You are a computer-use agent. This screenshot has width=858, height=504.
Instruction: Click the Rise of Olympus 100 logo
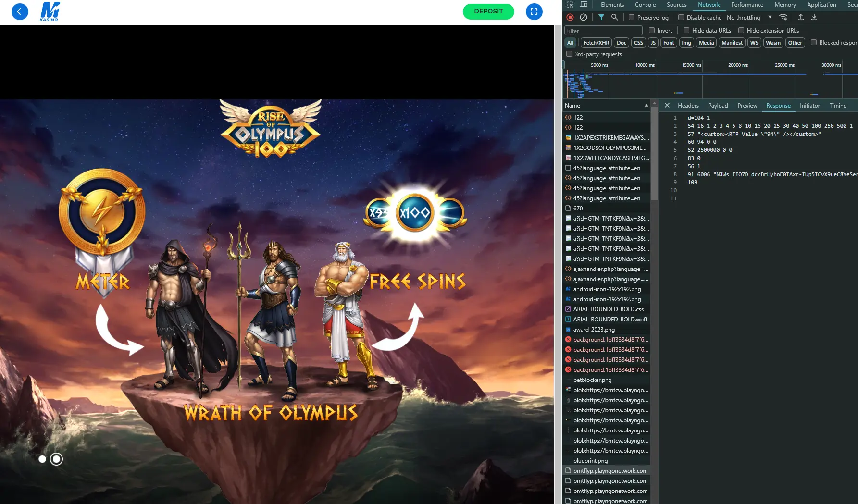(x=271, y=129)
